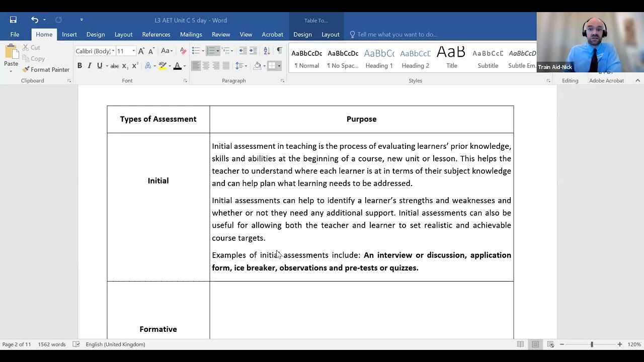The width and height of the screenshot is (644, 362).
Task: Click the multilevel list icon
Action: pyautogui.click(x=226, y=51)
